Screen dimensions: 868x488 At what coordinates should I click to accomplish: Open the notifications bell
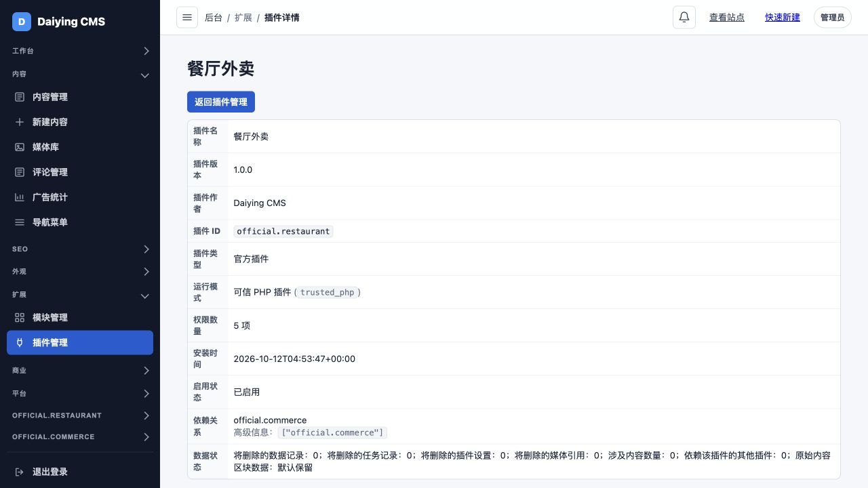point(684,18)
